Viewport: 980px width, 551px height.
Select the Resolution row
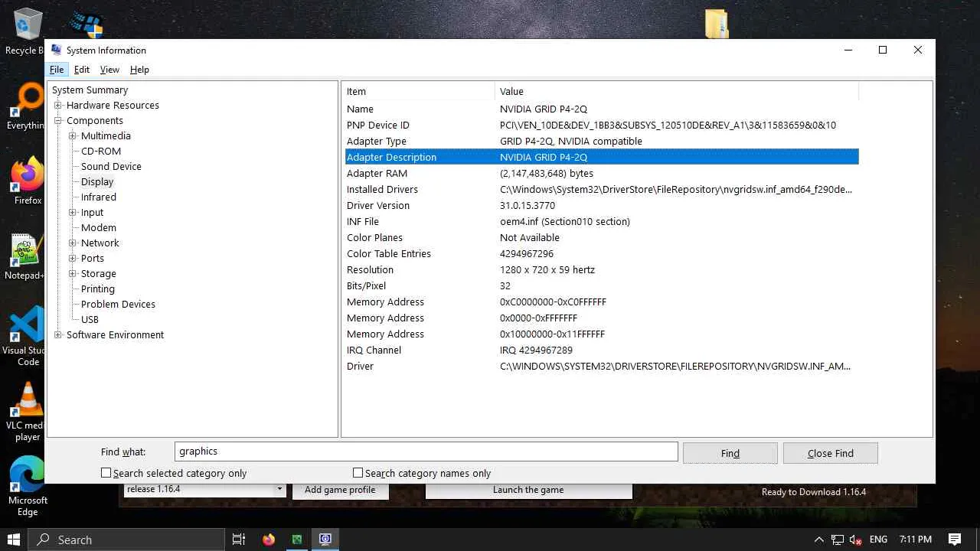pyautogui.click(x=602, y=270)
